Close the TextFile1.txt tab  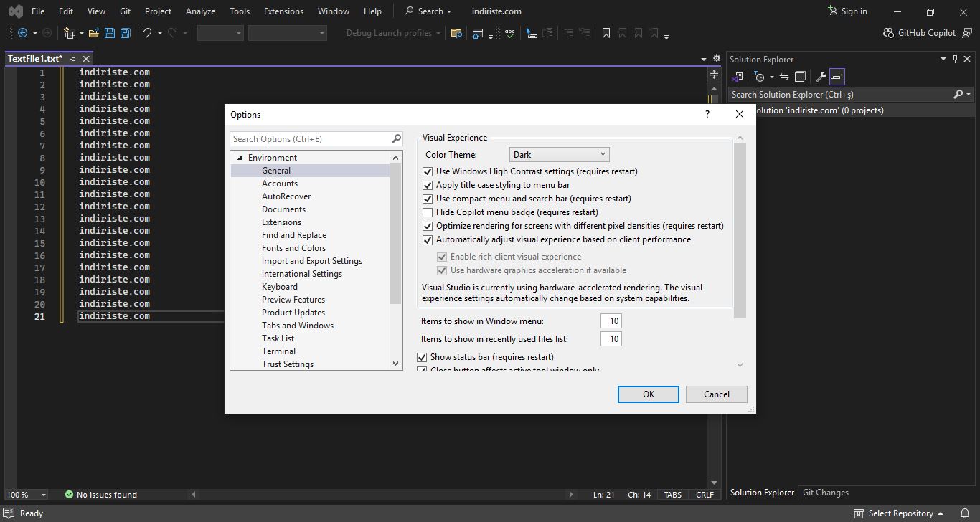click(x=86, y=59)
